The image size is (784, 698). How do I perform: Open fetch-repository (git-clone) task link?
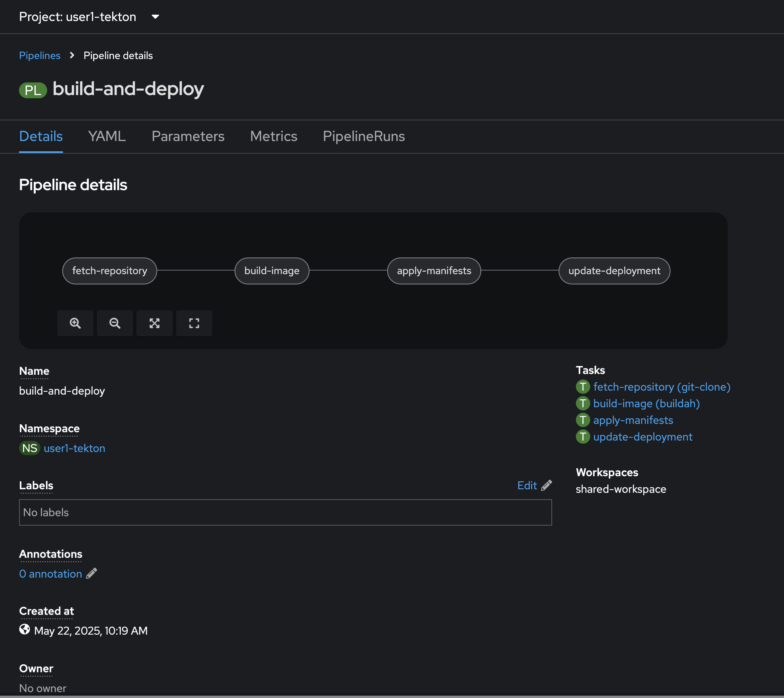(x=662, y=387)
